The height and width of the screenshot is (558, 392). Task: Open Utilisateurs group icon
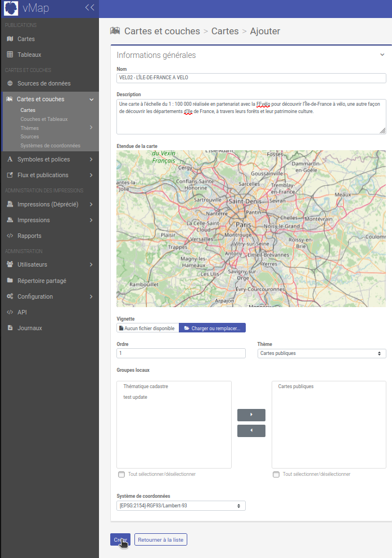tap(10, 264)
